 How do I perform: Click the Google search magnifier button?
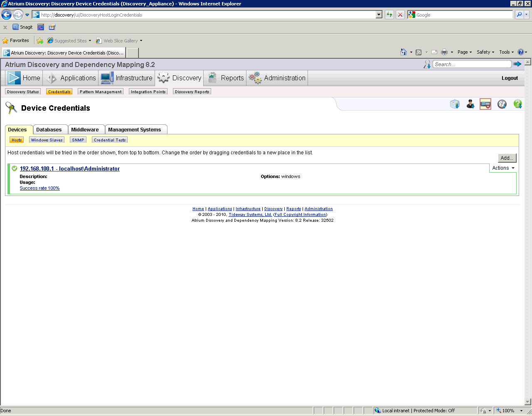[519, 15]
